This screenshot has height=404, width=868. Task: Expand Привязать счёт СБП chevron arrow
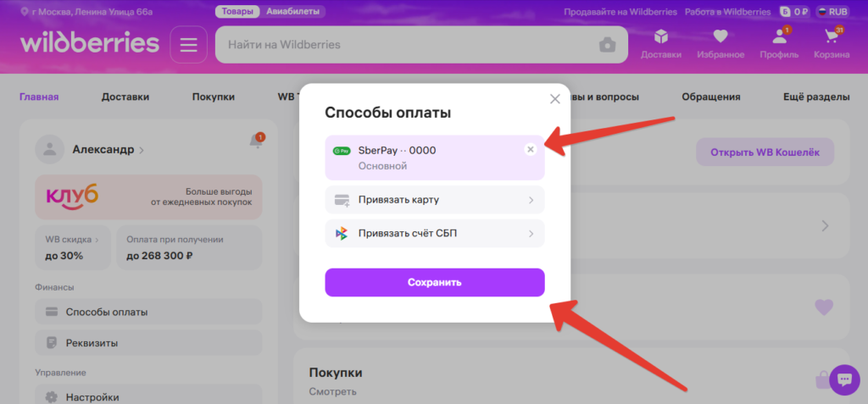[531, 234]
